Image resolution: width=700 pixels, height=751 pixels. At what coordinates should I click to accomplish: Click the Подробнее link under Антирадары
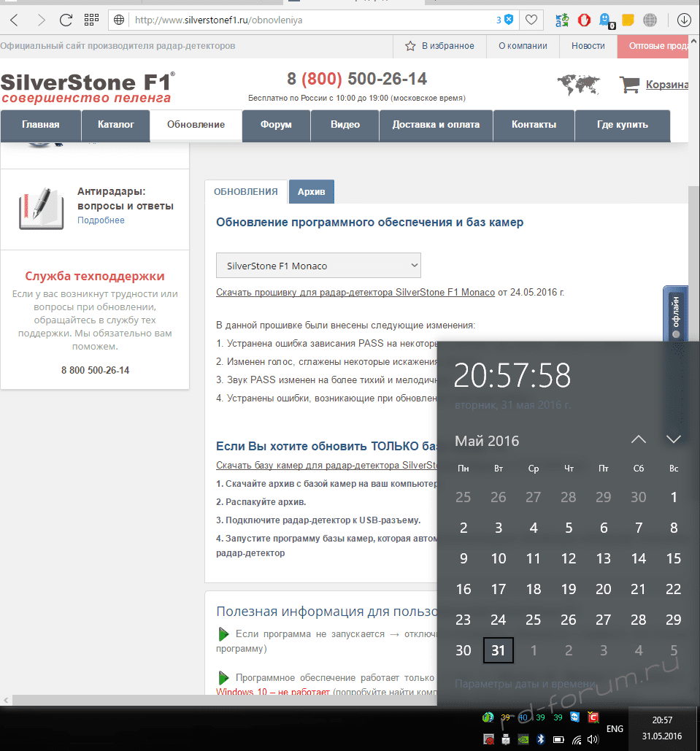(101, 220)
